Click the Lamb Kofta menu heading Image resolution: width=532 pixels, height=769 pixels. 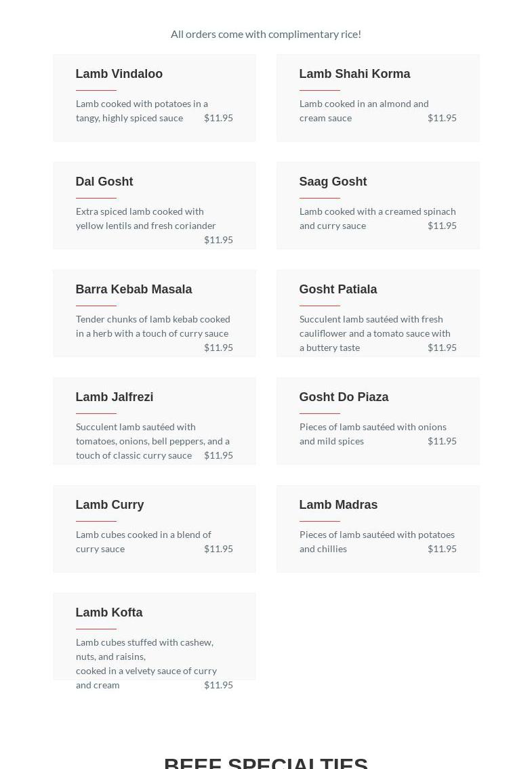[x=109, y=612]
